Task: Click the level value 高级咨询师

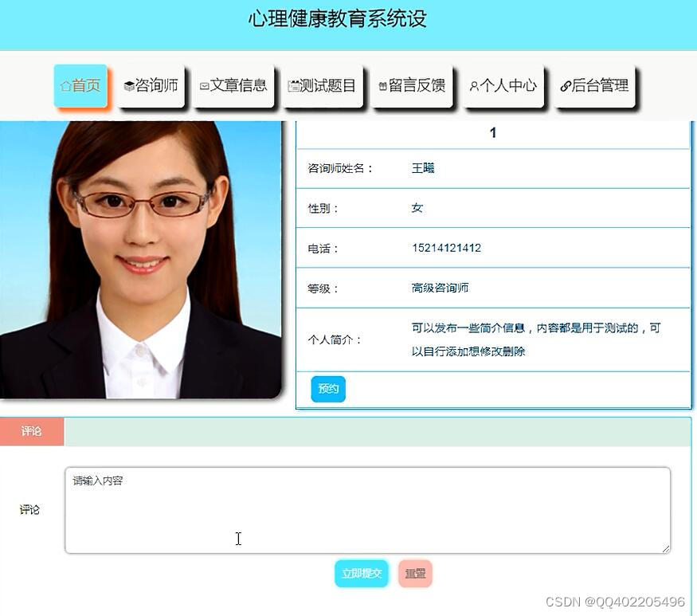Action: (440, 288)
